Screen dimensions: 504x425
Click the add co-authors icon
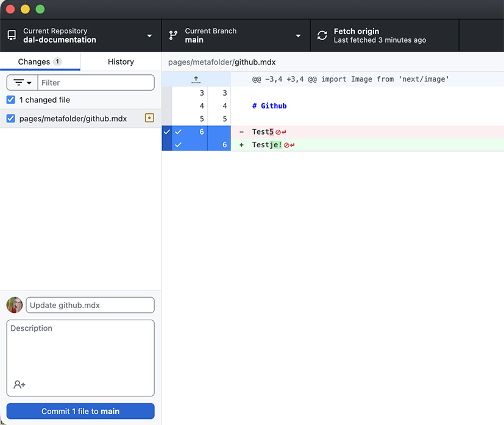[x=20, y=385]
